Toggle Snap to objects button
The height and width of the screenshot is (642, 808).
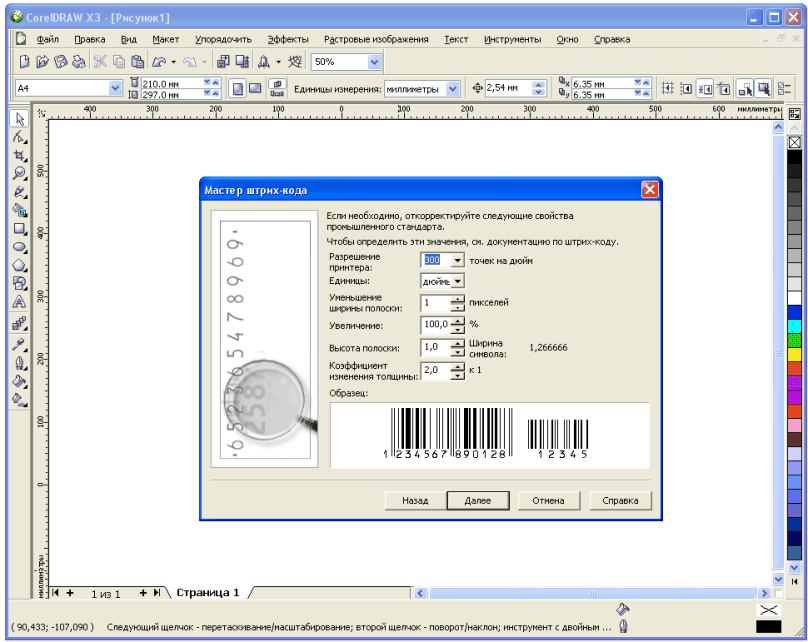click(x=704, y=89)
